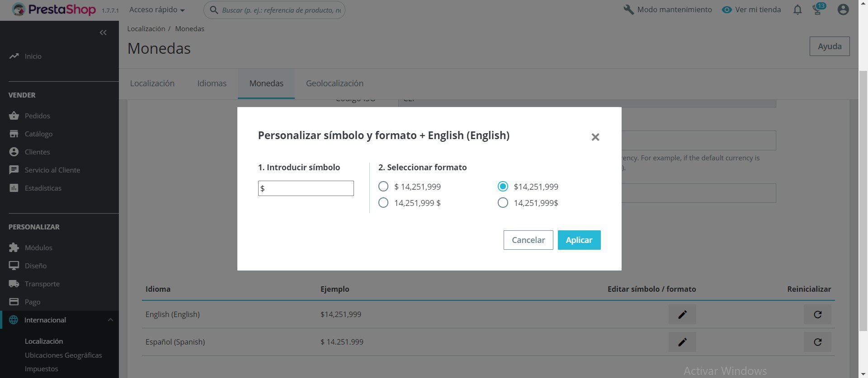The height and width of the screenshot is (378, 868).
Task: Click the edit pencil for English row
Action: [682, 315]
